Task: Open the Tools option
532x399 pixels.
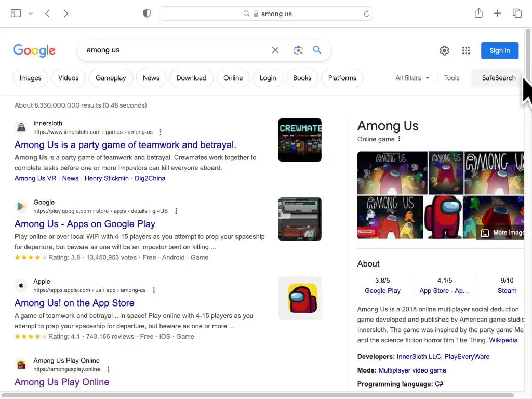Action: pos(451,78)
